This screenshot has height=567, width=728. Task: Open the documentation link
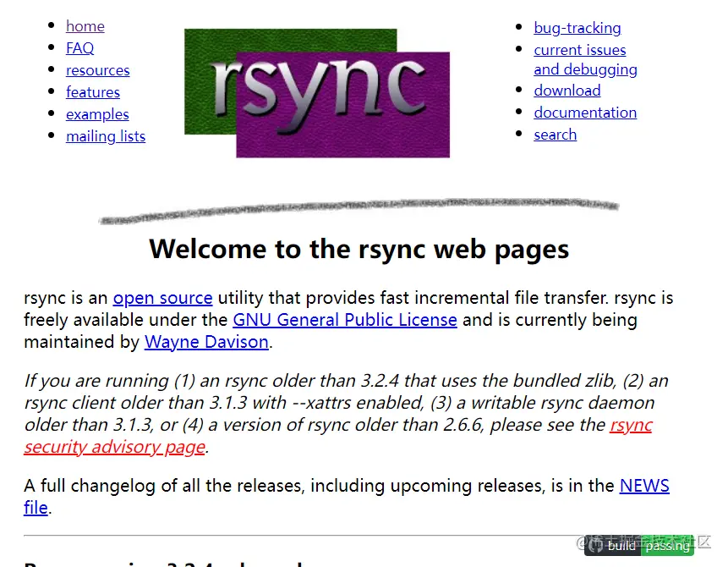coord(585,113)
